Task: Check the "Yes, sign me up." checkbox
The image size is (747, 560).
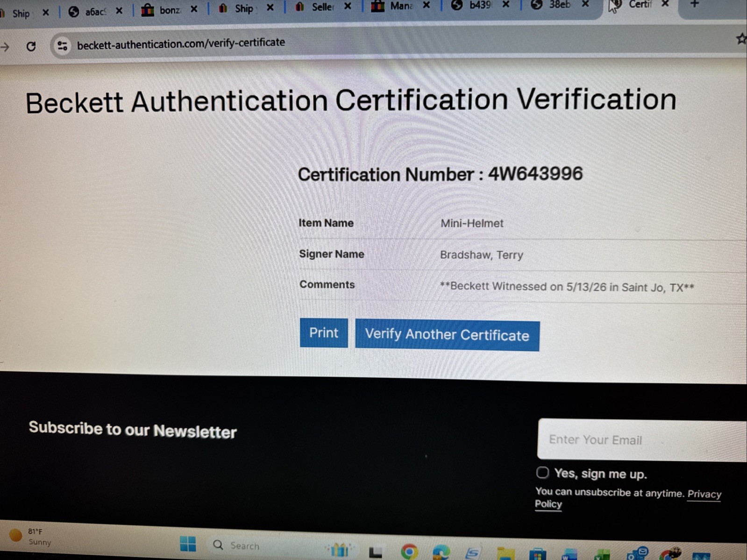Action: click(542, 472)
